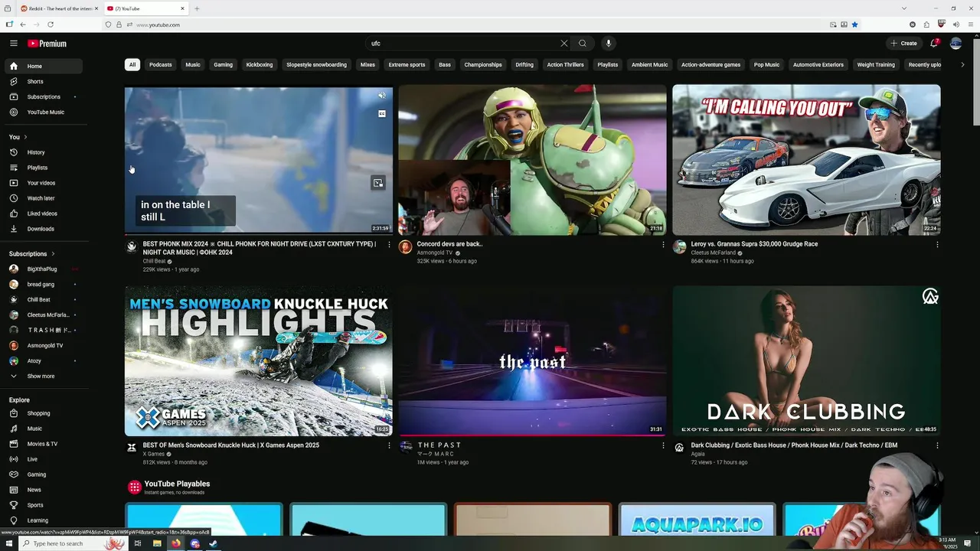This screenshot has height=551, width=980.
Task: Open the X Games channel link under video
Action: pyautogui.click(x=154, y=454)
